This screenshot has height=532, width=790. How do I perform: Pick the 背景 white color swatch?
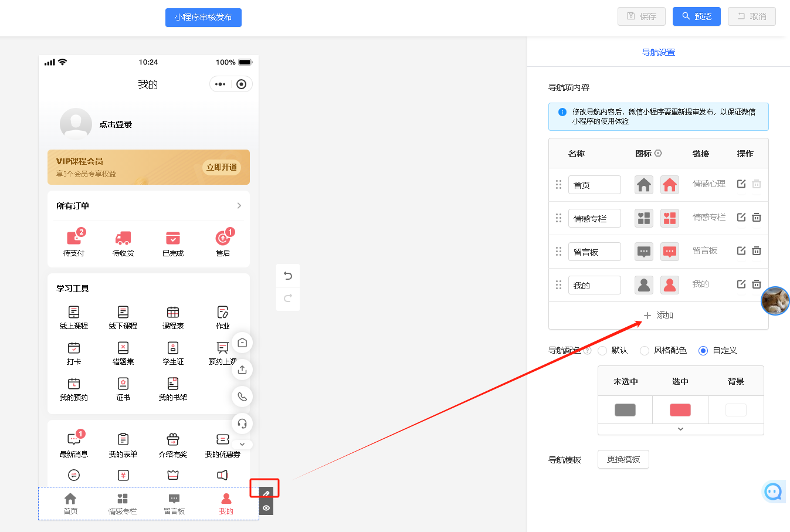736,410
